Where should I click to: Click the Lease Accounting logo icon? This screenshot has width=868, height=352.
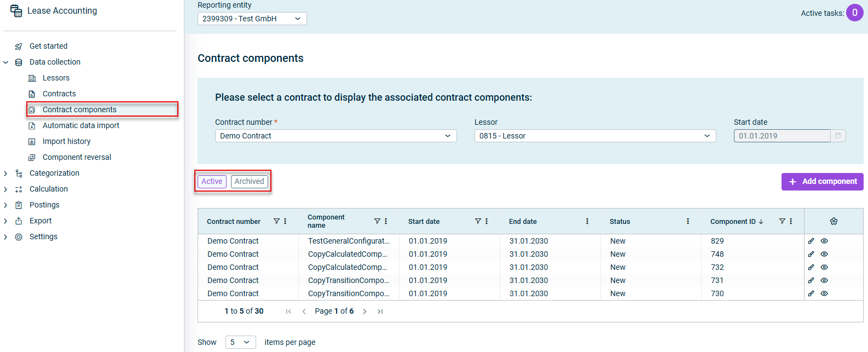[x=16, y=10]
